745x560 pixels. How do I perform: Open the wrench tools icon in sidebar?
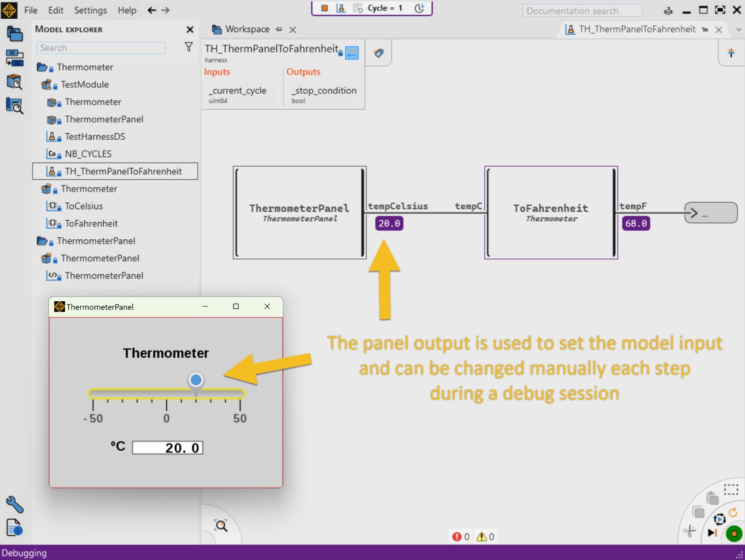click(15, 504)
